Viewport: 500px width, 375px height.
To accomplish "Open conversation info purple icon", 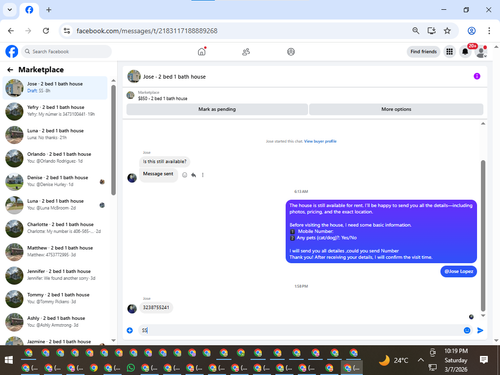I will tap(477, 76).
